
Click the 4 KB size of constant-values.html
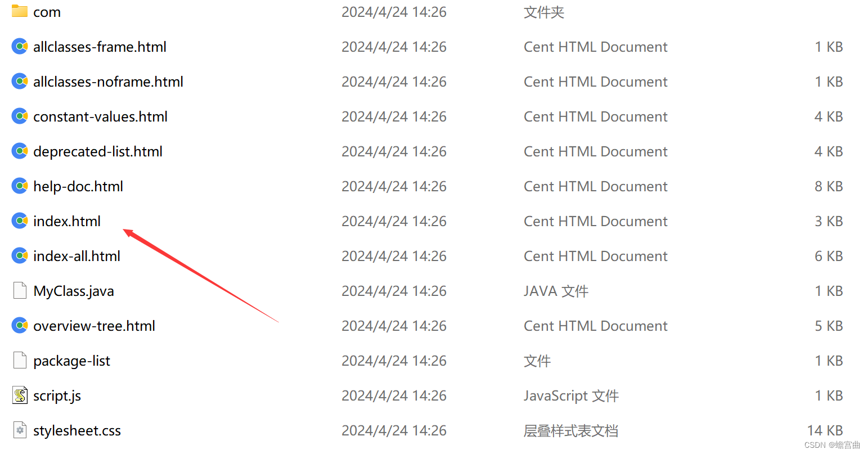(829, 116)
